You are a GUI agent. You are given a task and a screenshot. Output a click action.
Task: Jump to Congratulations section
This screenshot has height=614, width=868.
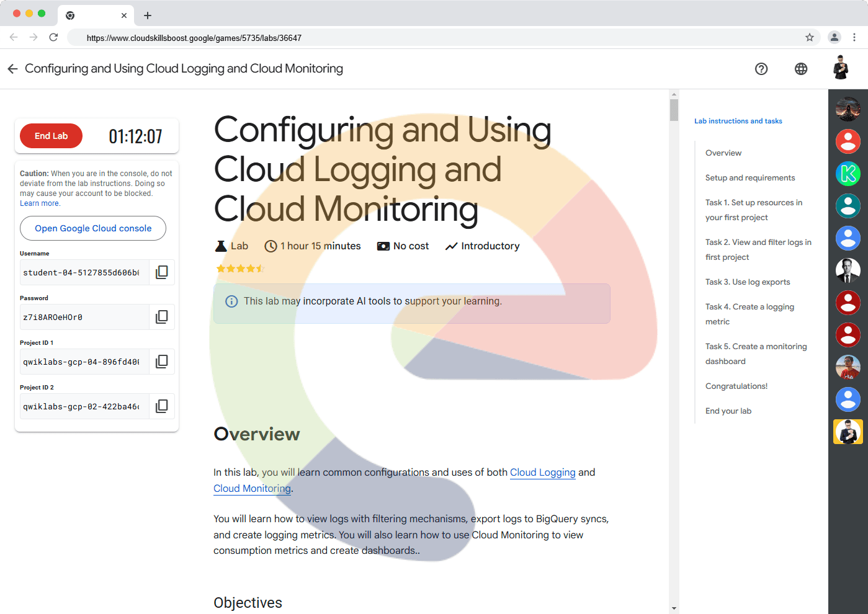[x=736, y=386]
